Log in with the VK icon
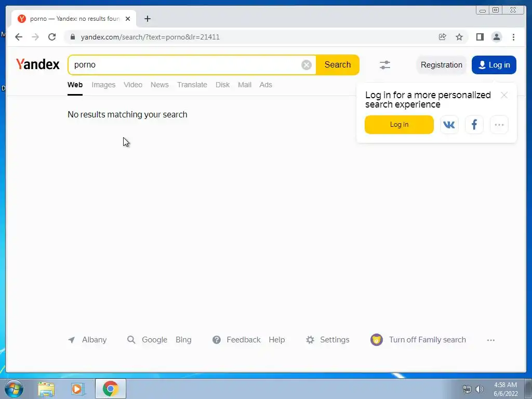Screen dimensions: 532x399 449,125
